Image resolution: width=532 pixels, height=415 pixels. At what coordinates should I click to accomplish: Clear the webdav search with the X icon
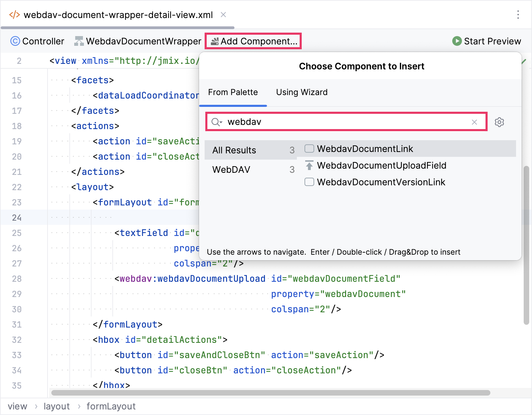474,122
